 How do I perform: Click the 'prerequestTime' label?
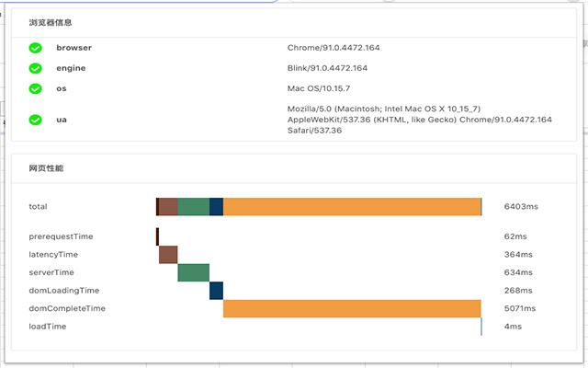[x=61, y=236]
